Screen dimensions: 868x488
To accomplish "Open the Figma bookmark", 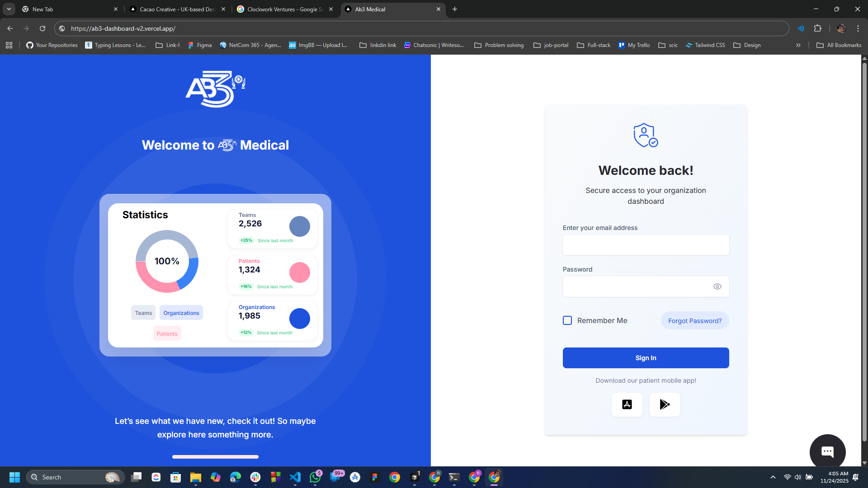I will tap(199, 45).
